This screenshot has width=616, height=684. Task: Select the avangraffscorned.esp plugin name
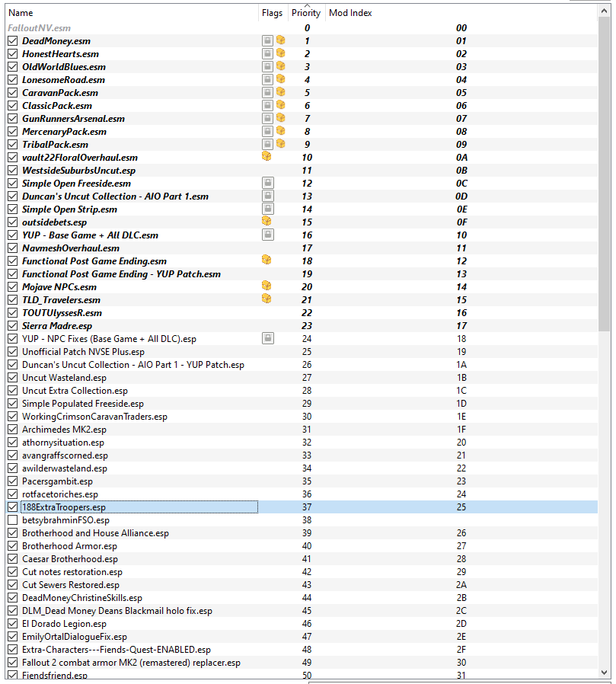point(65,455)
